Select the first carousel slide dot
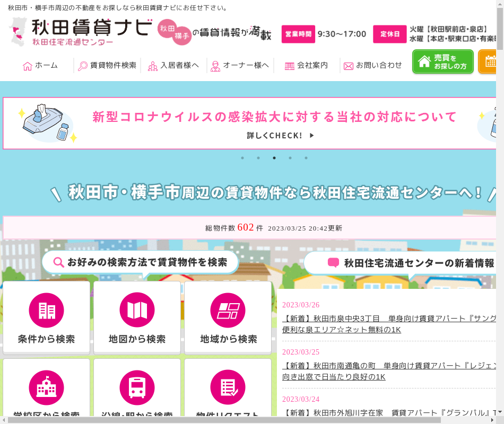 pos(242,158)
